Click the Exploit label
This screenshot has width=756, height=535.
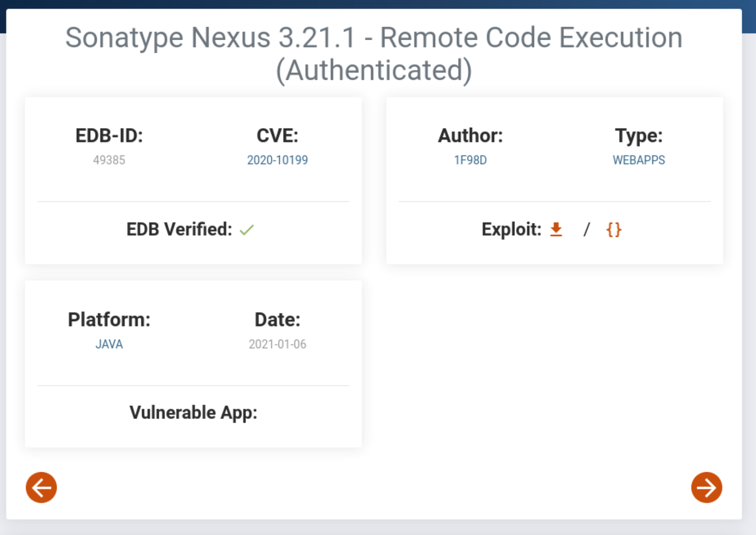click(x=511, y=230)
